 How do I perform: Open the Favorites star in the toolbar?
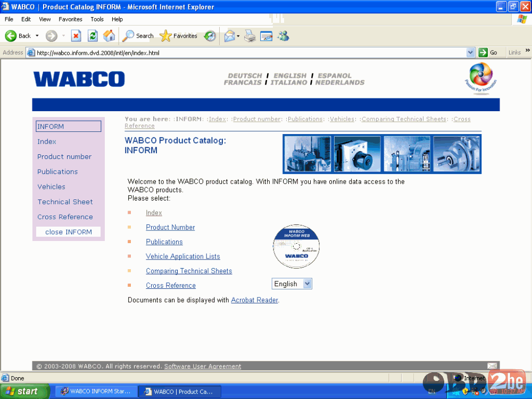[178, 36]
